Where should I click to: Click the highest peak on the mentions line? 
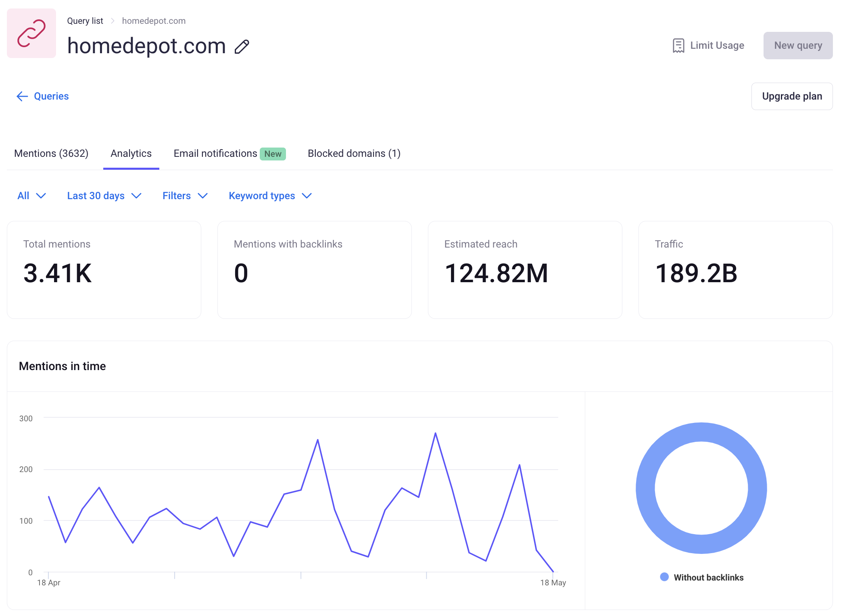pos(436,433)
